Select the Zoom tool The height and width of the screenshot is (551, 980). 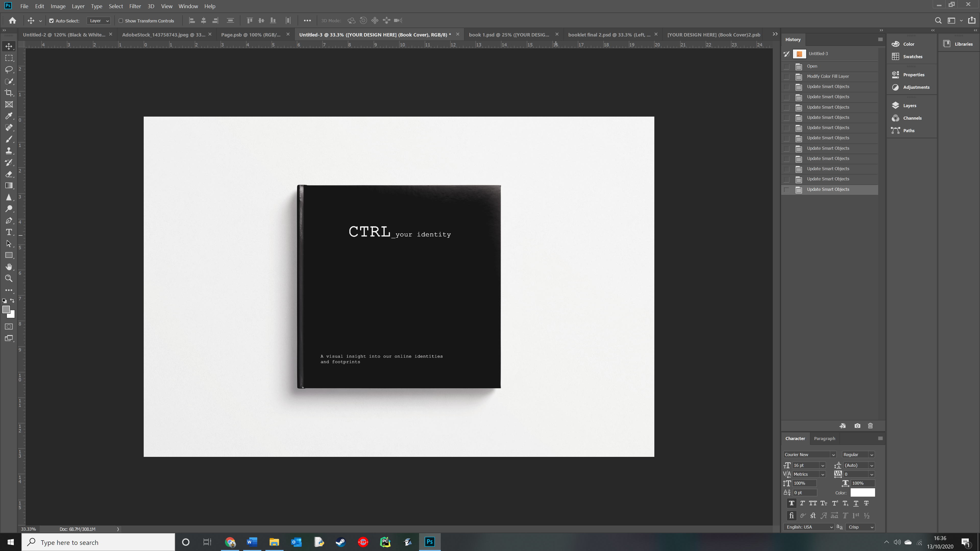(9, 278)
